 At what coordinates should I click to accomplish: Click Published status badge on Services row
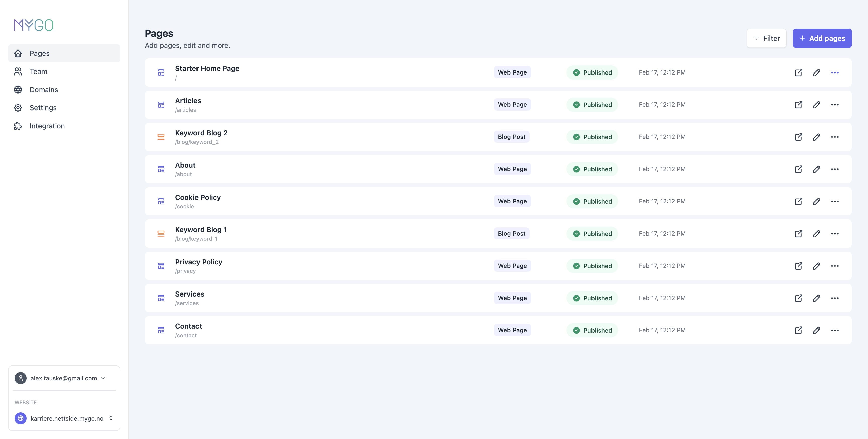tap(592, 298)
